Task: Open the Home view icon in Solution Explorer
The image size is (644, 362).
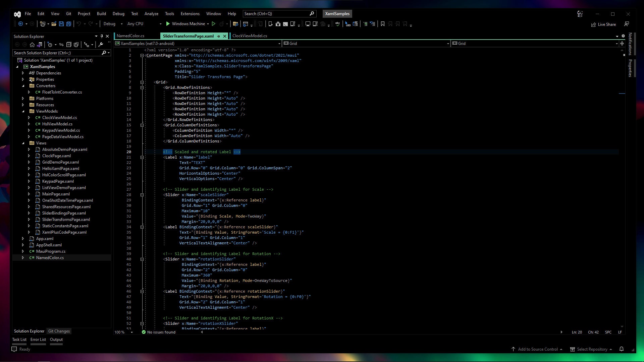Action: coord(32,45)
